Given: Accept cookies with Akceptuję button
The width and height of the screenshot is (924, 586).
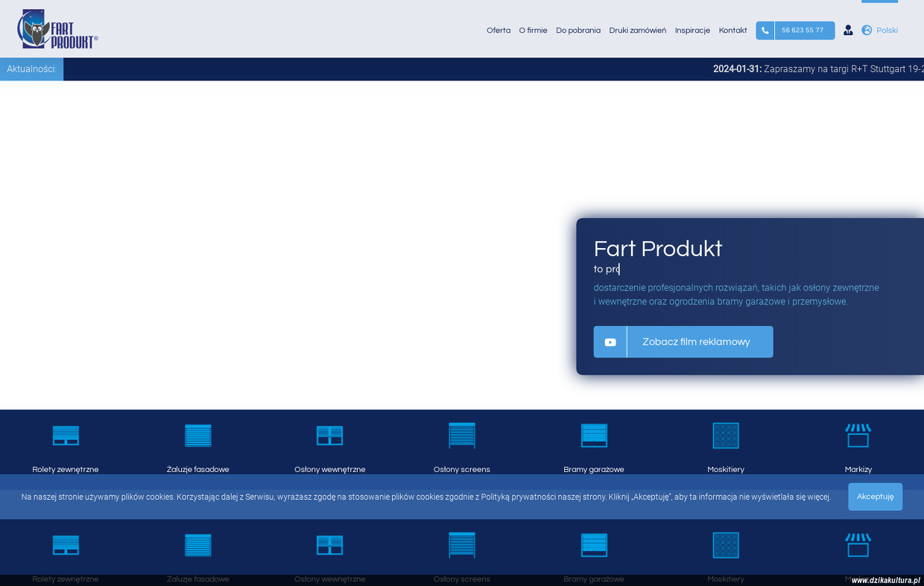Looking at the screenshot, I should pyautogui.click(x=875, y=497).
